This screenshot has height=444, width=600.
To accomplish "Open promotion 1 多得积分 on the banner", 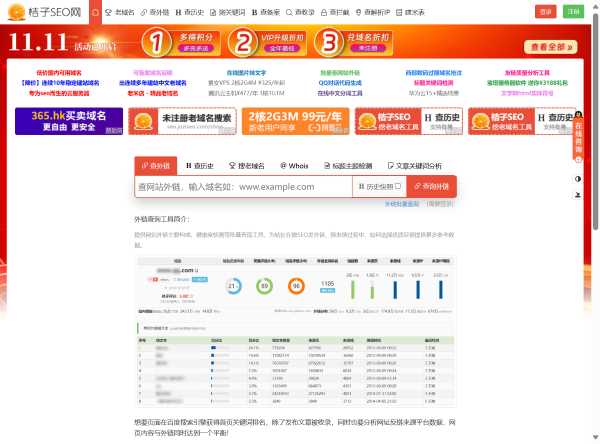I will [x=181, y=42].
